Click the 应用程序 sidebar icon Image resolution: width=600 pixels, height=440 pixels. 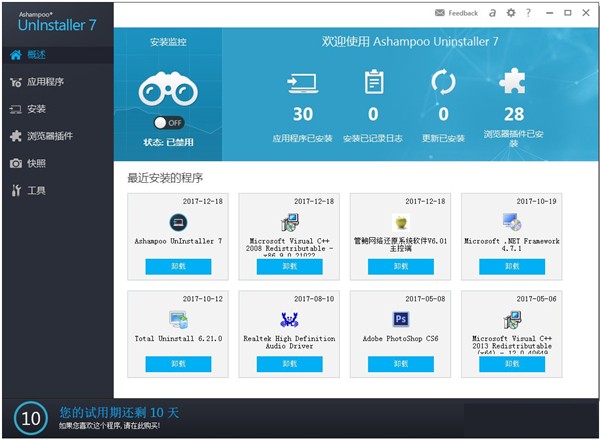click(x=16, y=82)
